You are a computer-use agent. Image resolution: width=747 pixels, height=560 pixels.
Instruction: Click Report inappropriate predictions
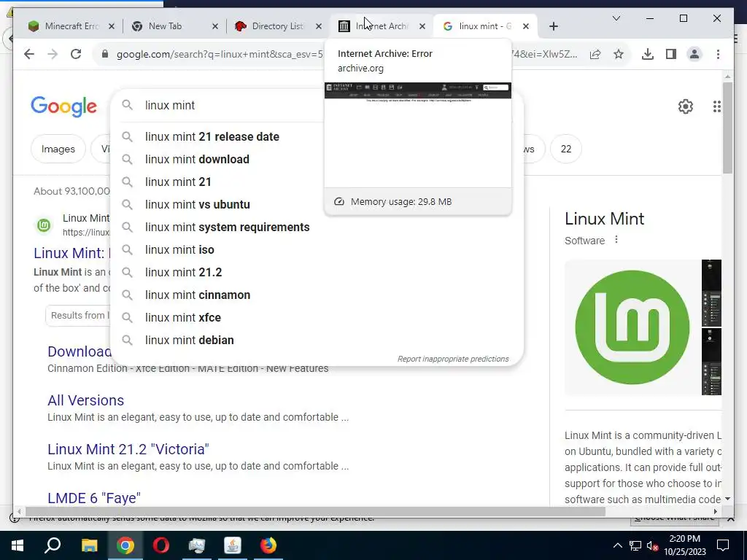pyautogui.click(x=453, y=359)
